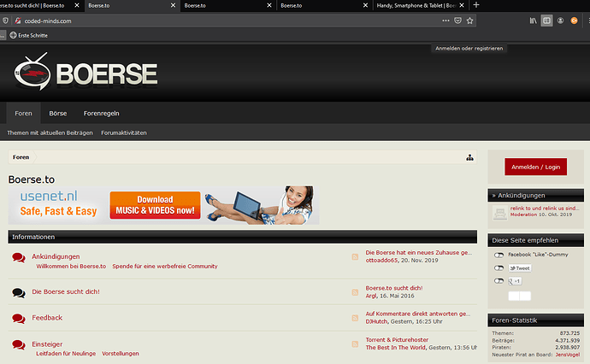Click the Foren breadcrumb
Viewport: 590px width, 364px height.
click(x=21, y=157)
